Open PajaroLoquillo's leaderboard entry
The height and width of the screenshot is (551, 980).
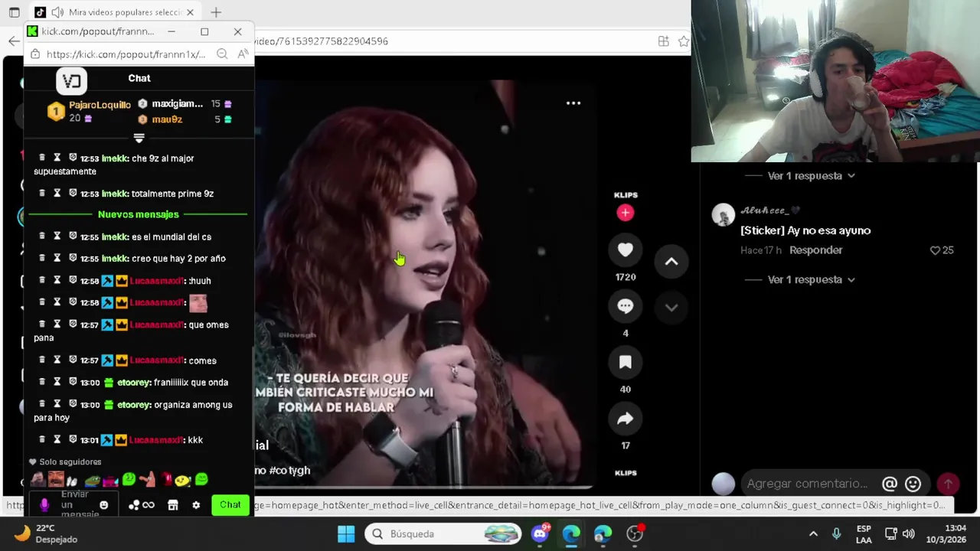[x=90, y=111]
